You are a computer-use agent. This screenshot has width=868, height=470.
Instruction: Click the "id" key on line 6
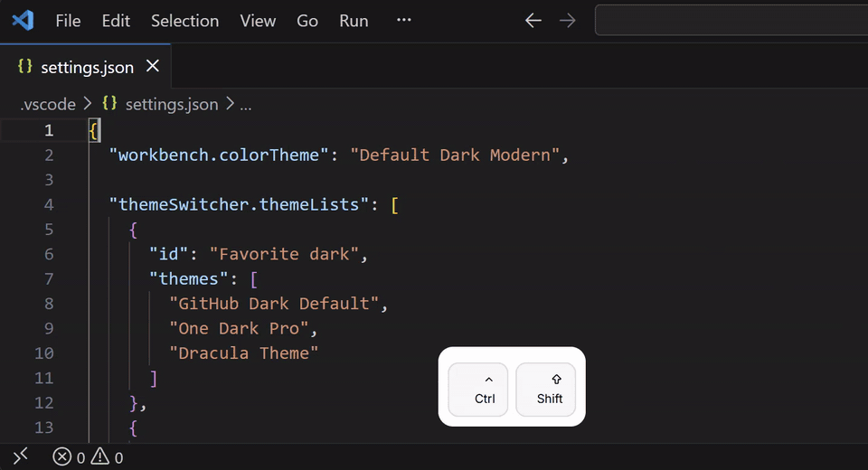click(169, 254)
